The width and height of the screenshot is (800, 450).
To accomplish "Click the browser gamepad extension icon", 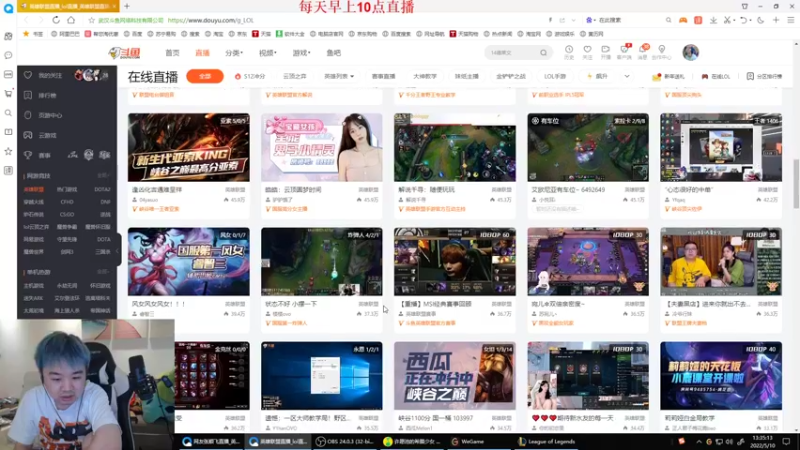I will click(x=683, y=20).
